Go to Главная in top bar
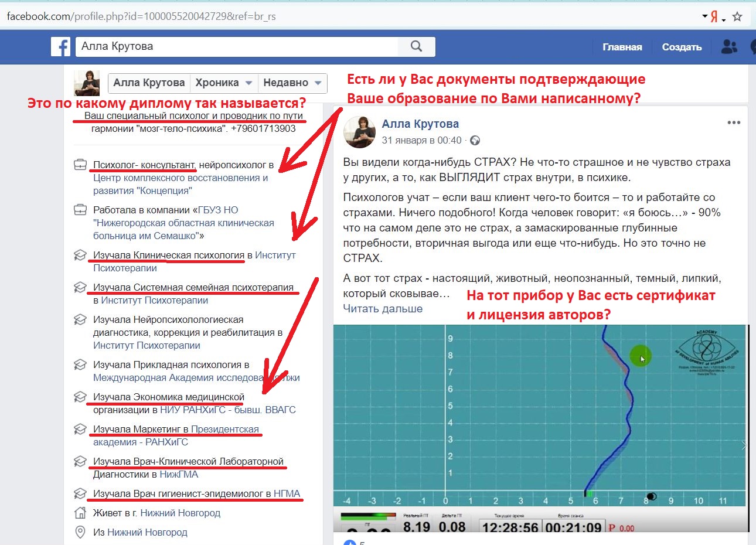 [622, 47]
